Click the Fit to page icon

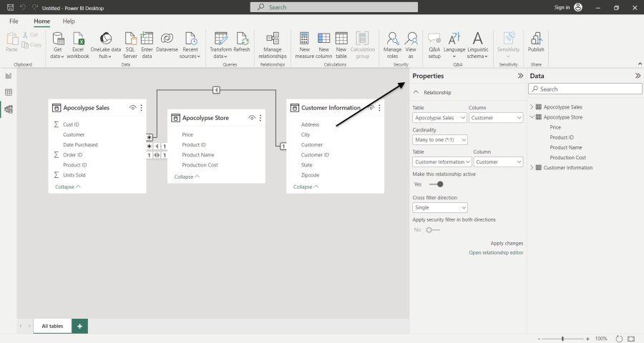[x=631, y=339]
